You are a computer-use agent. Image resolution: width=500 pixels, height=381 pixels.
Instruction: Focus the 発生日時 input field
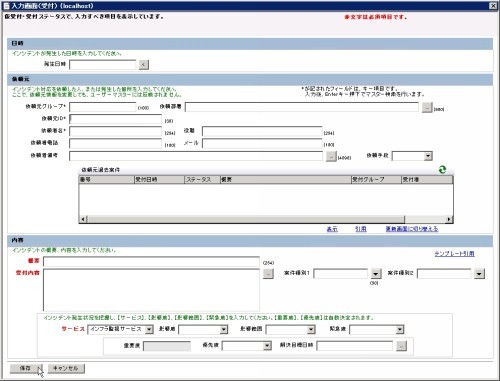103,64
